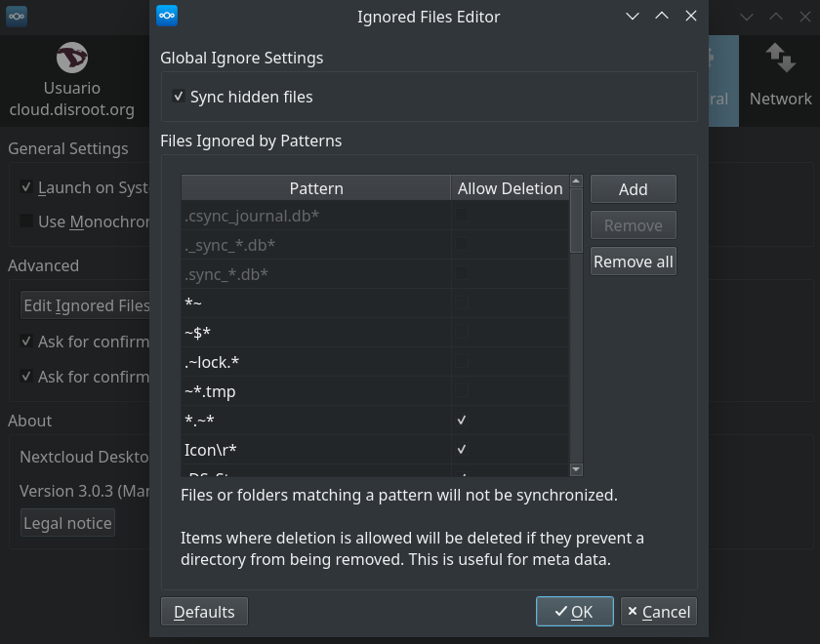820x644 pixels.
Task: Click the scrollbar down arrow in pattern list
Action: coord(576,469)
